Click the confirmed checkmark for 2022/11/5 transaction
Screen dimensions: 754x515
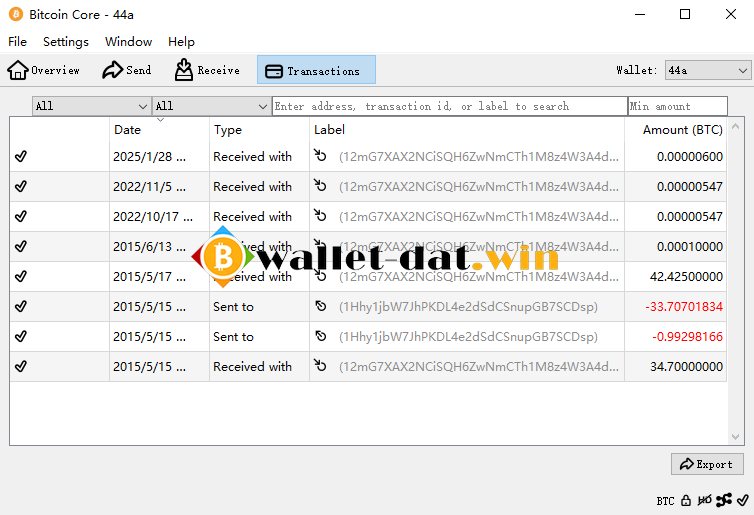[21, 186]
